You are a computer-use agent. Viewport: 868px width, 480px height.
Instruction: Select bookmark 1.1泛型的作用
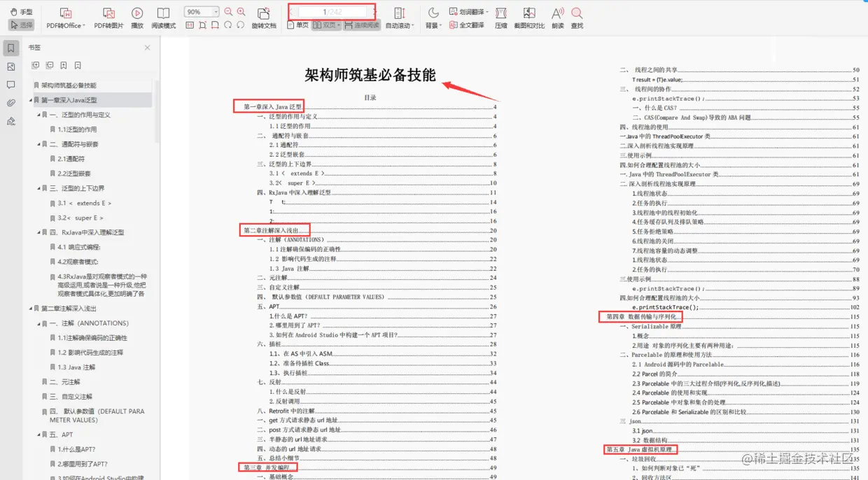point(77,129)
